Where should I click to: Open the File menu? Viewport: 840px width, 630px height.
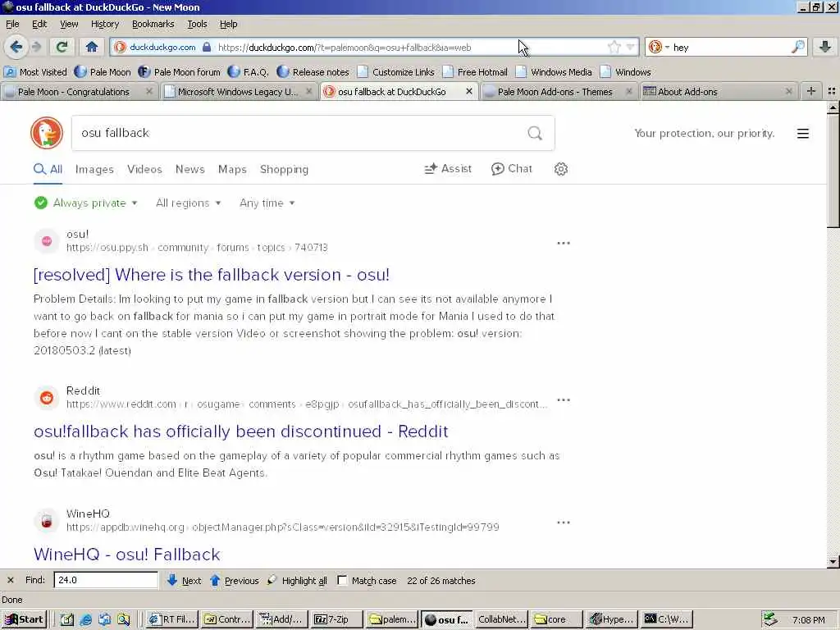tap(12, 24)
